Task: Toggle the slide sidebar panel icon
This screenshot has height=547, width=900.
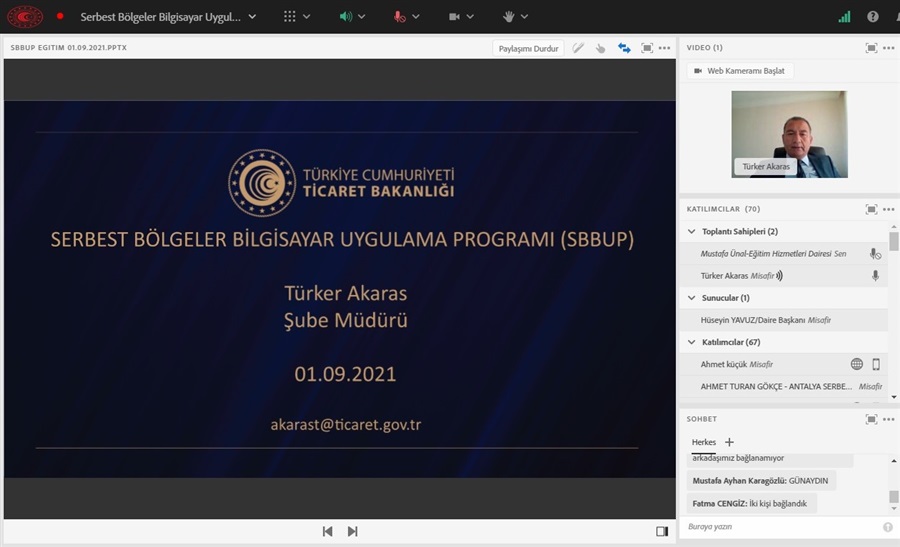Action: coord(662,532)
